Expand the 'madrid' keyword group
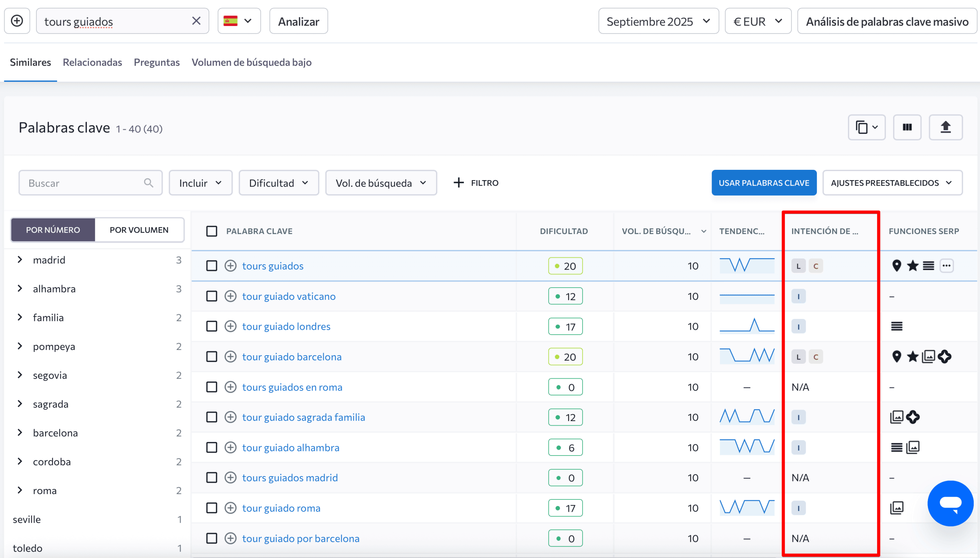This screenshot has height=558, width=980. (20, 260)
